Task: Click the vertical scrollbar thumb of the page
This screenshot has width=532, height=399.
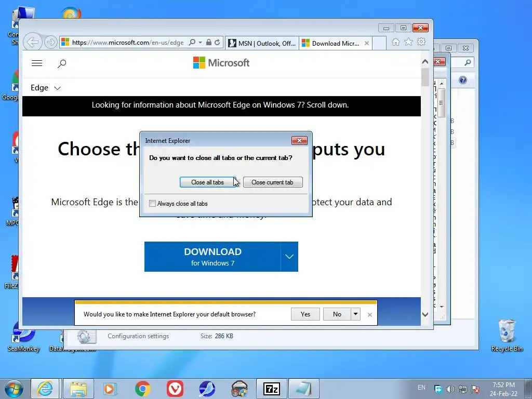Action: click(x=425, y=77)
